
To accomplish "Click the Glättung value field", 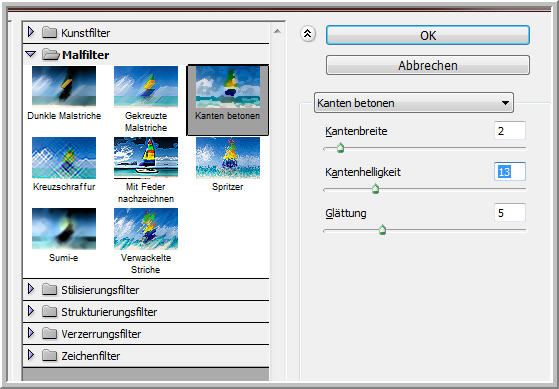I will (x=510, y=213).
